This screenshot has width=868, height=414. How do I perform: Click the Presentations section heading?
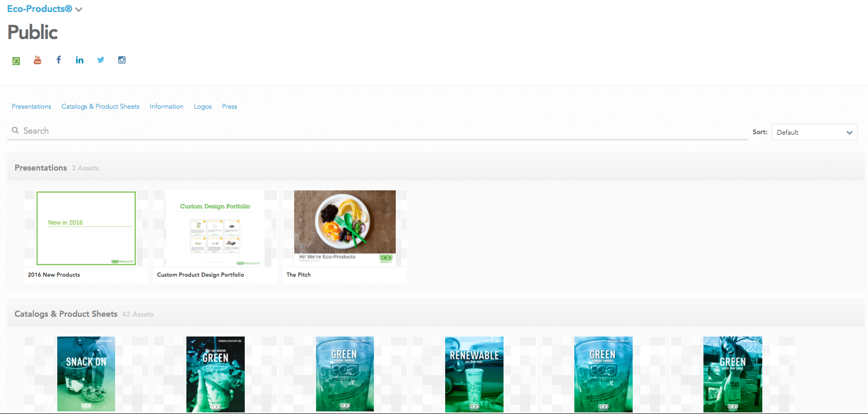click(41, 167)
